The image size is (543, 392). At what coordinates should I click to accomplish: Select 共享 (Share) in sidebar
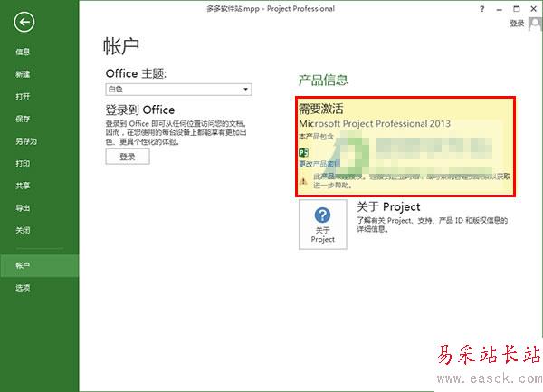click(23, 186)
